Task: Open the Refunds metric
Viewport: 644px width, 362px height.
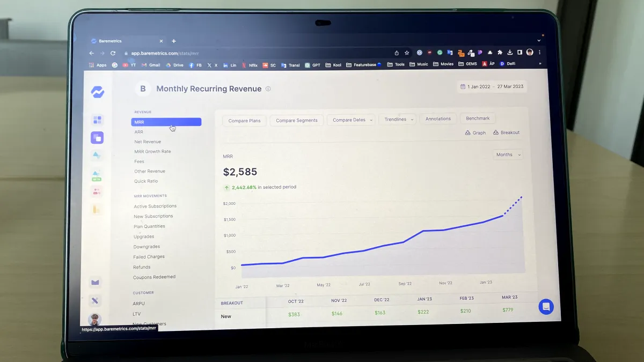Action: point(142,267)
